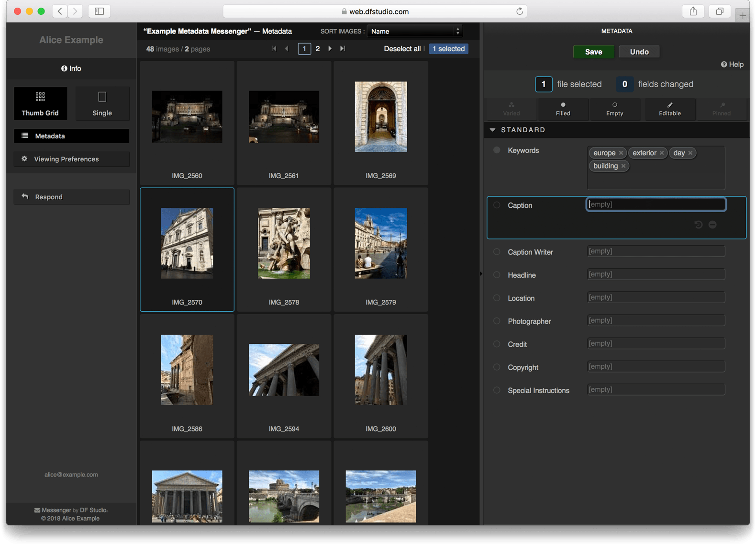Select thumbnail IMG_2569
Viewport: 756px width, 544px height.
coord(381,123)
